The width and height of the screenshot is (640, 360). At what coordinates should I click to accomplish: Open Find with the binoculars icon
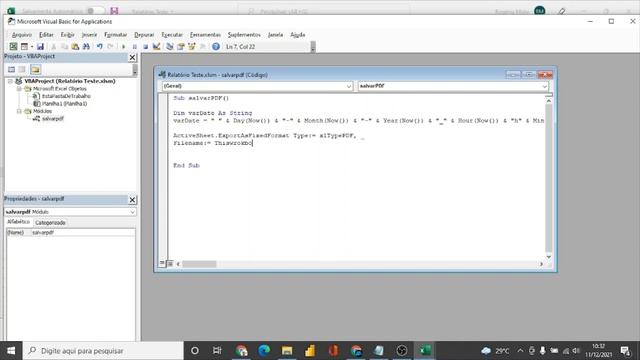[86, 47]
